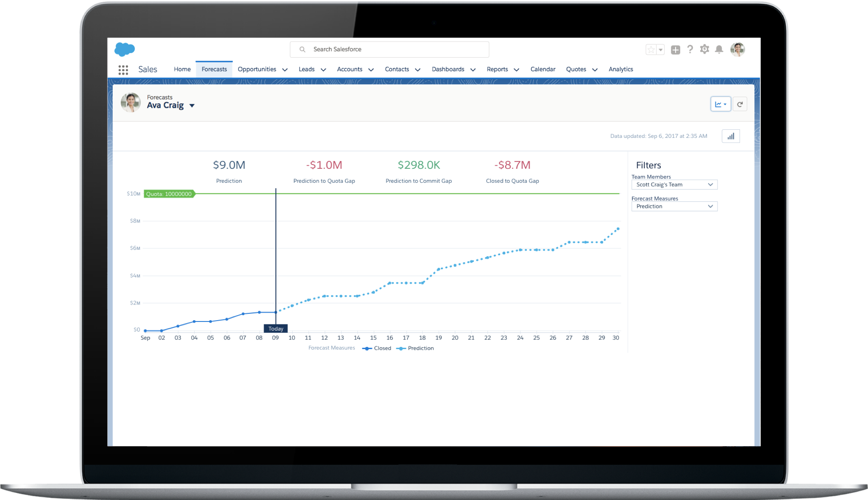Click the $9.0M Prediction value
Screen dimensions: 868x500
pyautogui.click(x=229, y=165)
